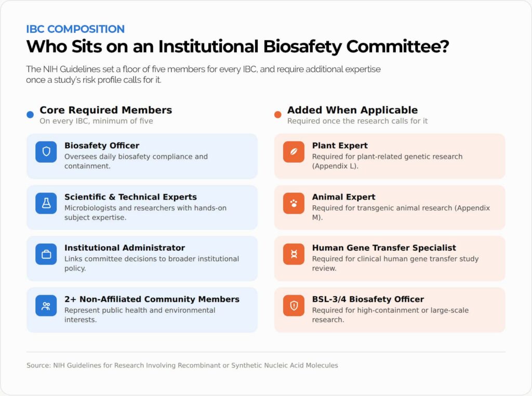Select the IBC COMPOSITION label
The width and height of the screenshot is (532, 396).
point(75,29)
